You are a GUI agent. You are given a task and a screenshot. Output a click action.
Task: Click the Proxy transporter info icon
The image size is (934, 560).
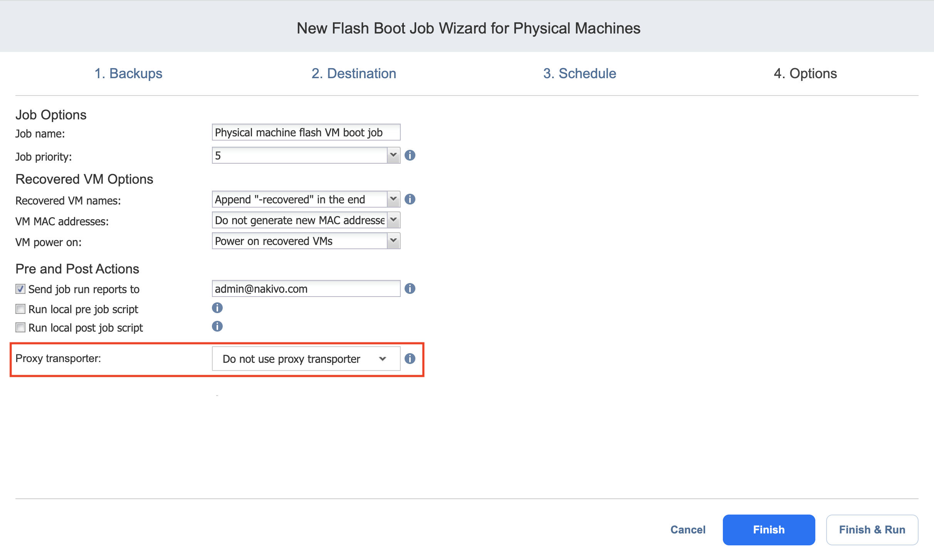[410, 359]
